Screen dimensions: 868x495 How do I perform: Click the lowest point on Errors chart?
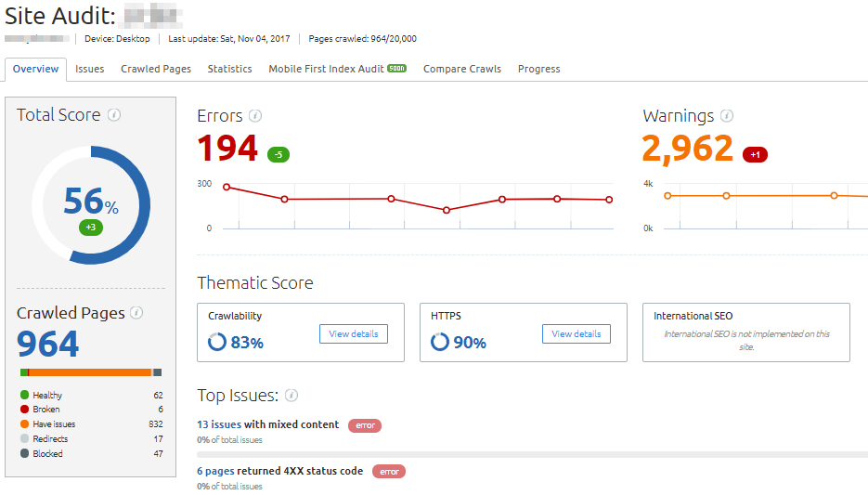pos(447,210)
